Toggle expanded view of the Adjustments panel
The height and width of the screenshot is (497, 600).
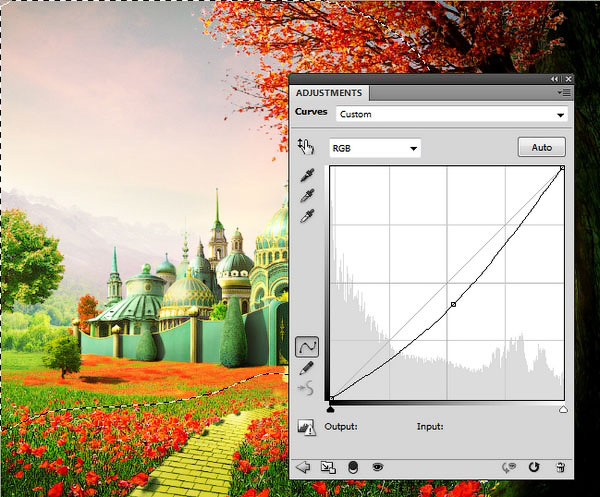[x=328, y=467]
